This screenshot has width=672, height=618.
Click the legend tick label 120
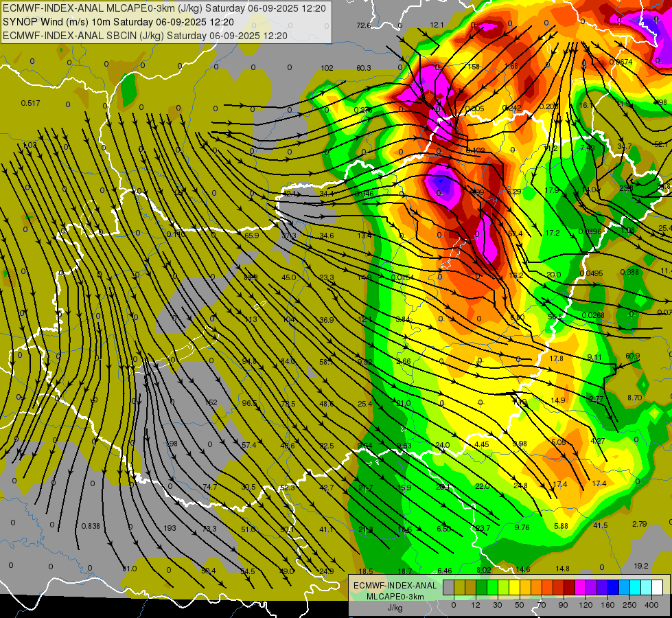pyautogui.click(x=586, y=605)
